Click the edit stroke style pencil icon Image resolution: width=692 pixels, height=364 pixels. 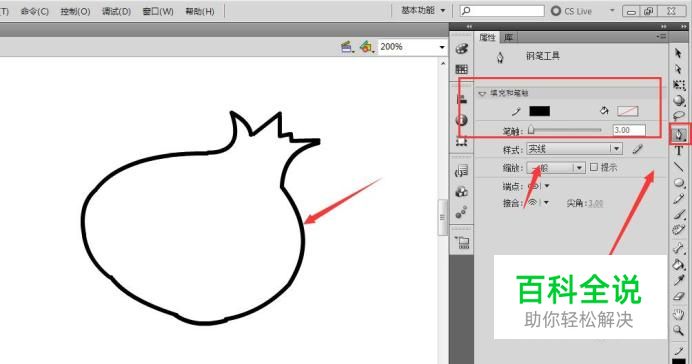637,149
